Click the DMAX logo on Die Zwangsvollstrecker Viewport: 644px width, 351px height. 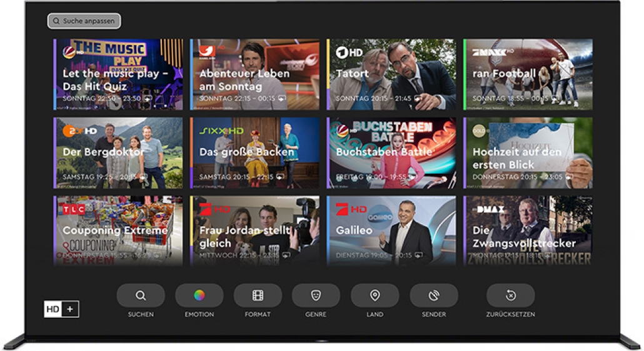point(490,209)
